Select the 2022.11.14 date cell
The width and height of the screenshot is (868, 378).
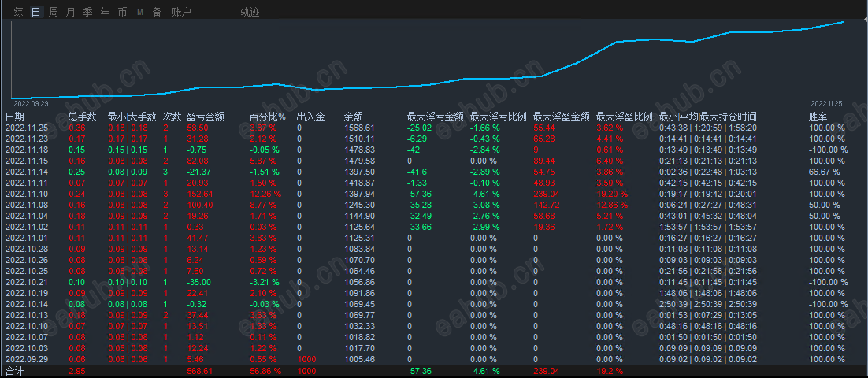[x=25, y=172]
